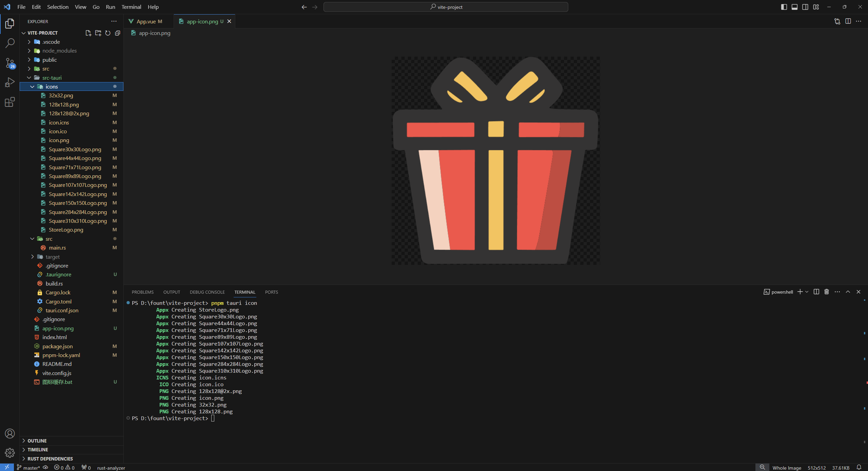Click master branch in status bar
This screenshot has width=868, height=471.
[x=28, y=468]
